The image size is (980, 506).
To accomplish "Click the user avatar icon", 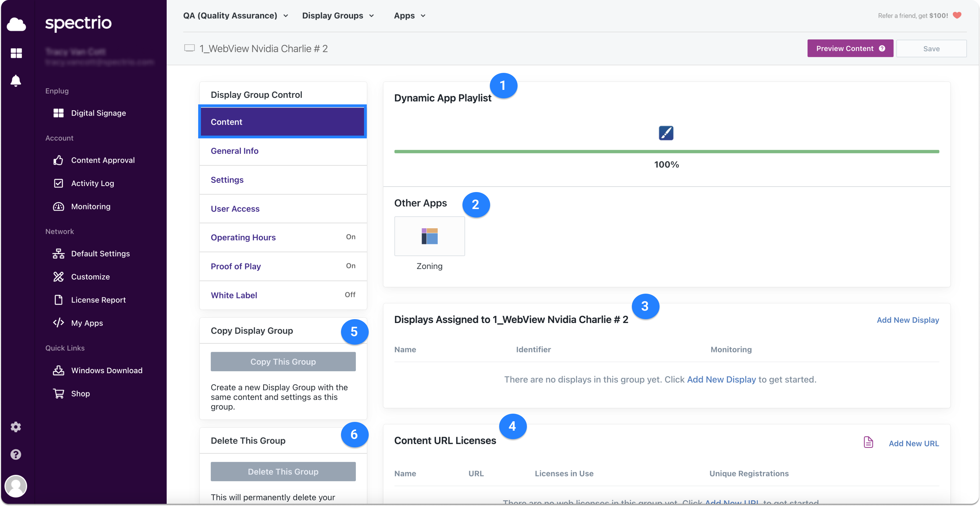I will pos(16,486).
